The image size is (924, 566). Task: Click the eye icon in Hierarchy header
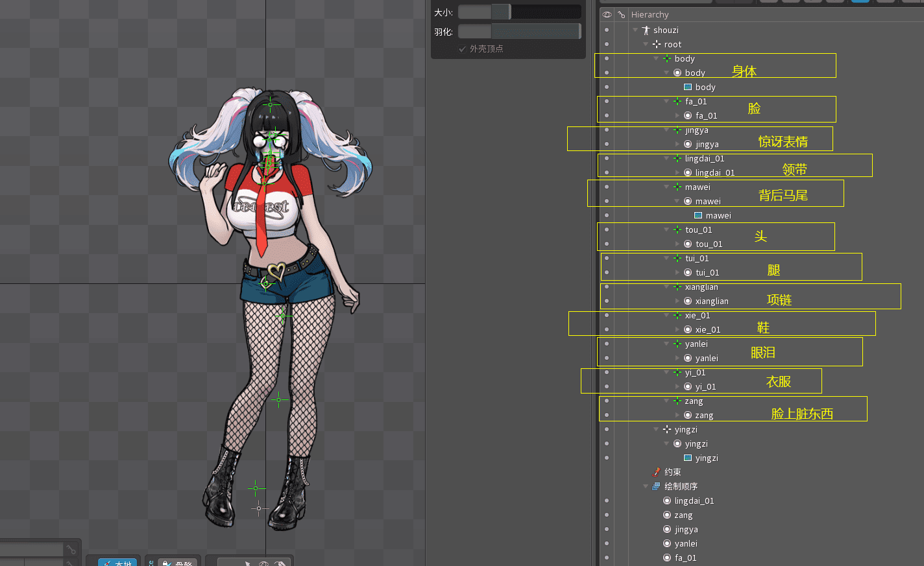pos(607,15)
